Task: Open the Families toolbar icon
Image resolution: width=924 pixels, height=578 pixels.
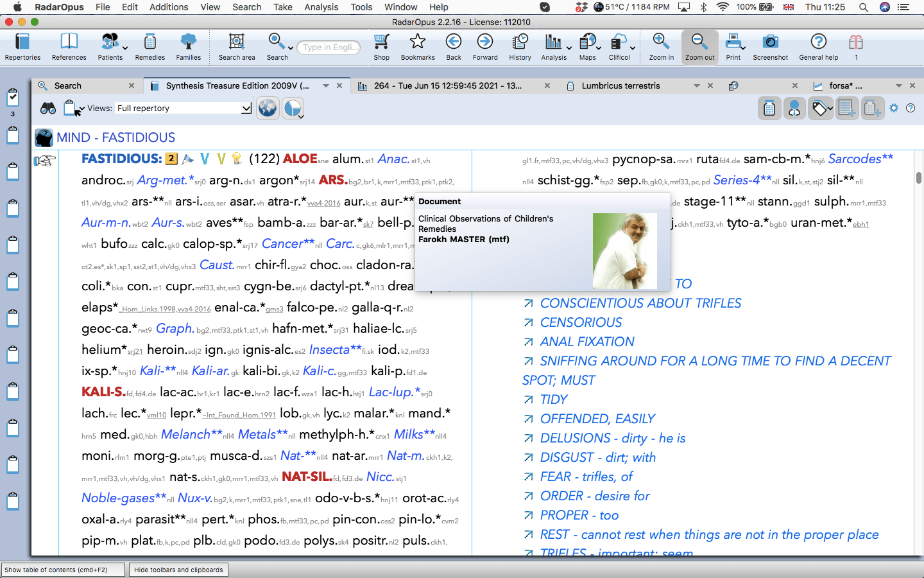Action: 188,47
